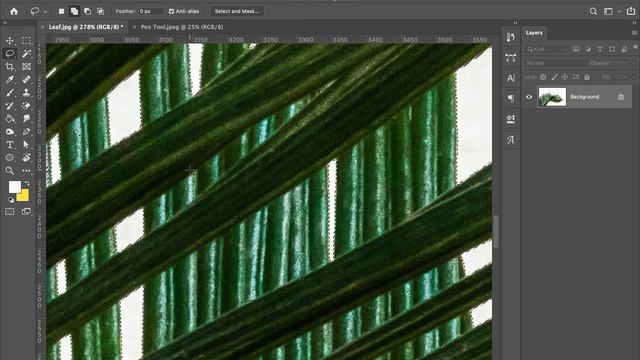Go to the Home screen icon
The image size is (640, 360).
(x=14, y=11)
